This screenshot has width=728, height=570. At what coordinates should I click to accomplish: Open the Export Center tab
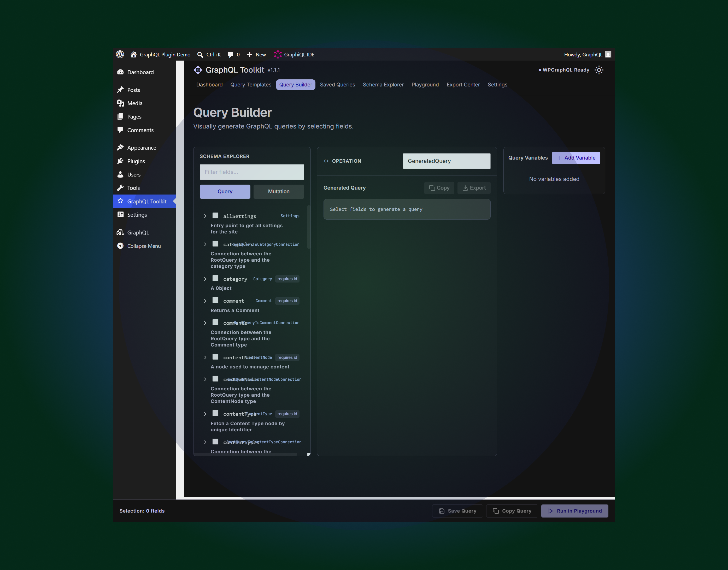tap(463, 85)
